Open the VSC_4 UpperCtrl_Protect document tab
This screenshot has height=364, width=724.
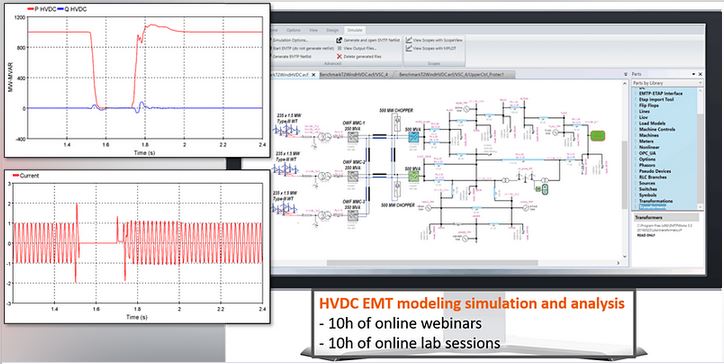pyautogui.click(x=450, y=74)
